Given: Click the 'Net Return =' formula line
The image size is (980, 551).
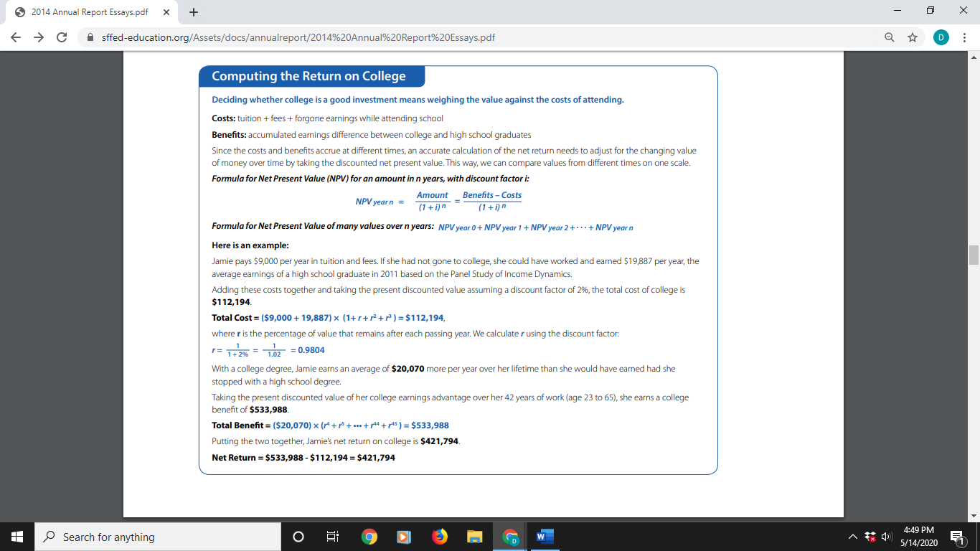Looking at the screenshot, I should 303,457.
